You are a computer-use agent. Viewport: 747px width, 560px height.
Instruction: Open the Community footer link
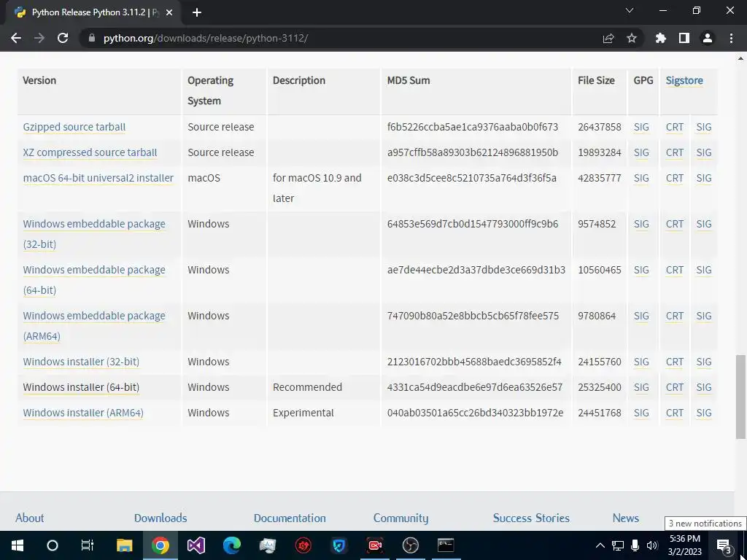(400, 518)
